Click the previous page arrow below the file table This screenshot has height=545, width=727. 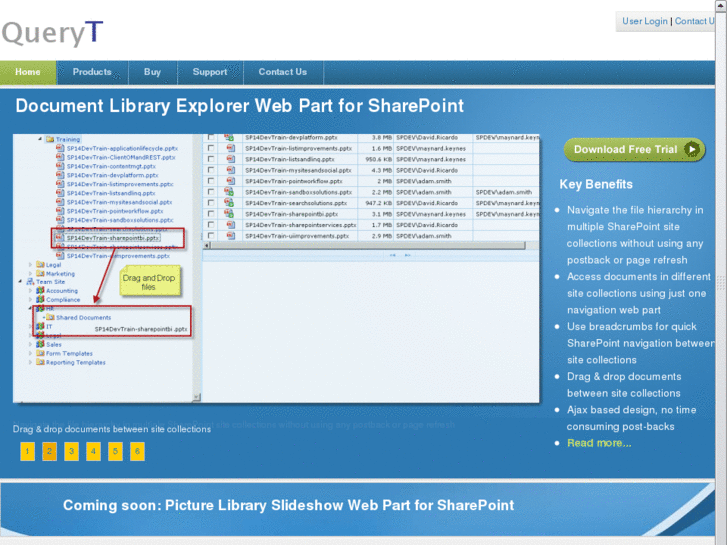click(393, 255)
